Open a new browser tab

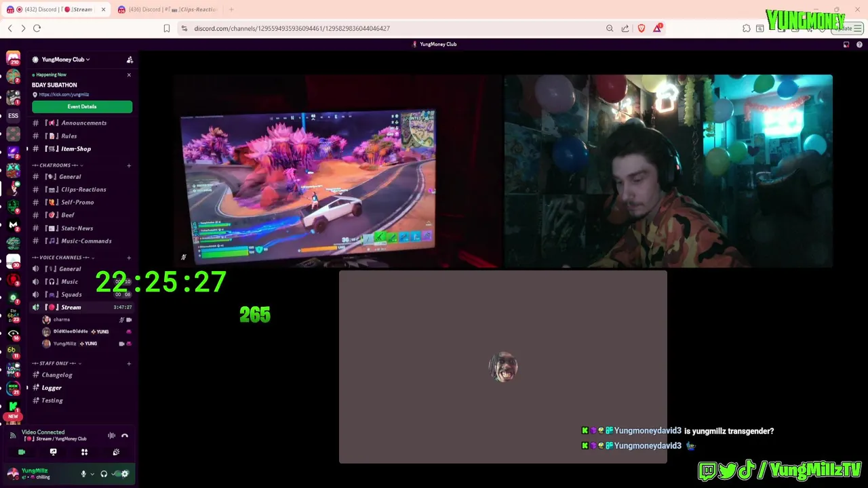pyautogui.click(x=231, y=9)
